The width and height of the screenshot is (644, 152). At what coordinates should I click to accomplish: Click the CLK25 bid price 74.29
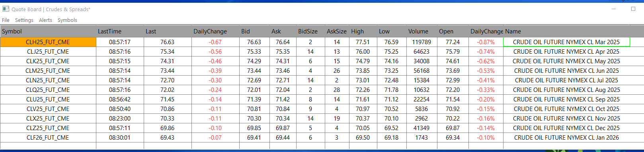254,61
